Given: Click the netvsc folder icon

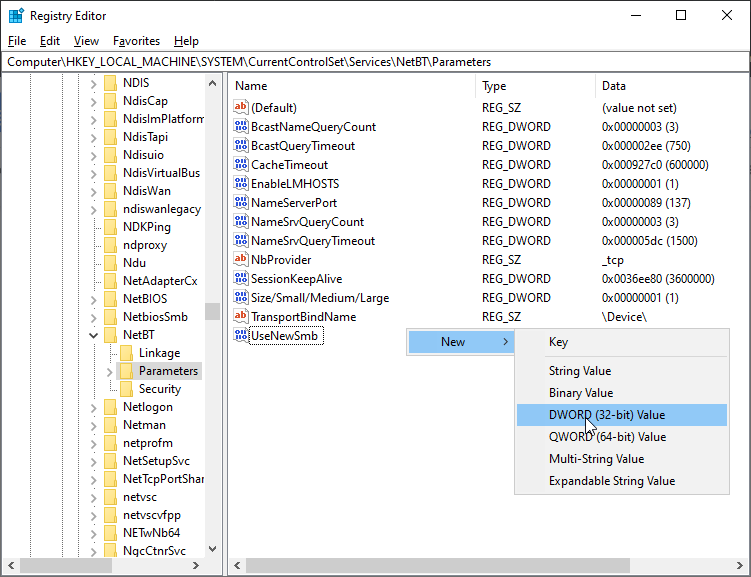Looking at the screenshot, I should tap(111, 497).
